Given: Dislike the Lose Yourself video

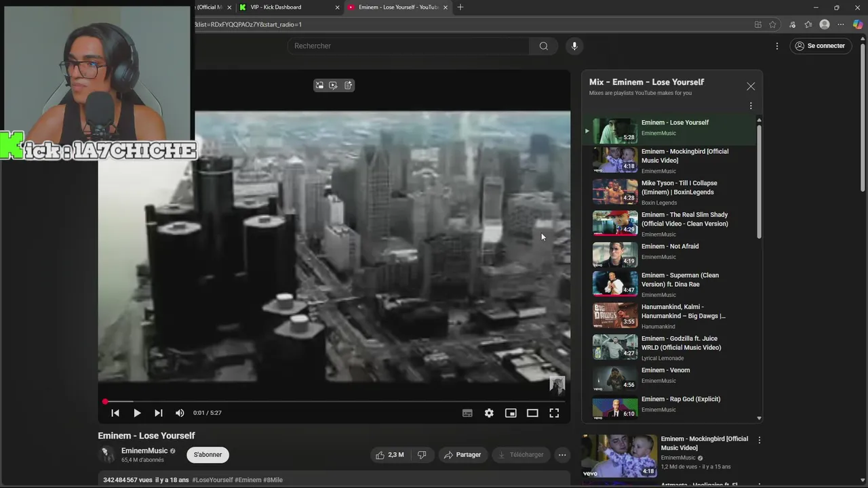Looking at the screenshot, I should (x=422, y=455).
